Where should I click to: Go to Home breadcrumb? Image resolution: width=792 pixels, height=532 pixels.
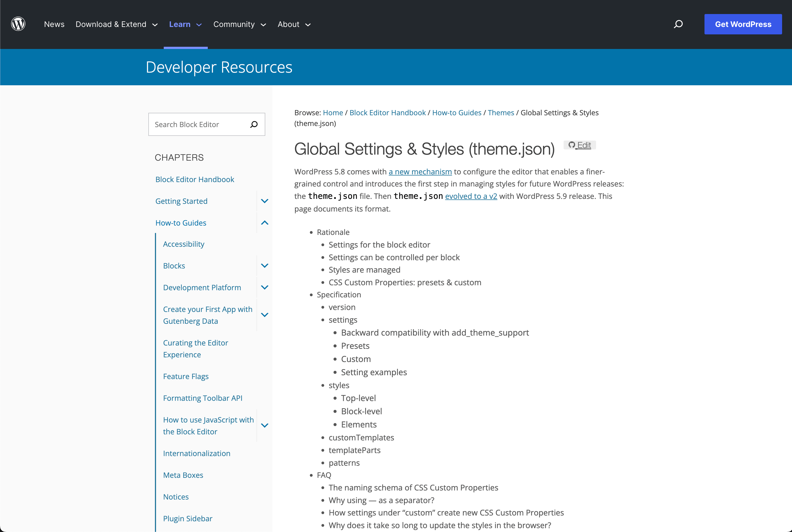(x=333, y=113)
